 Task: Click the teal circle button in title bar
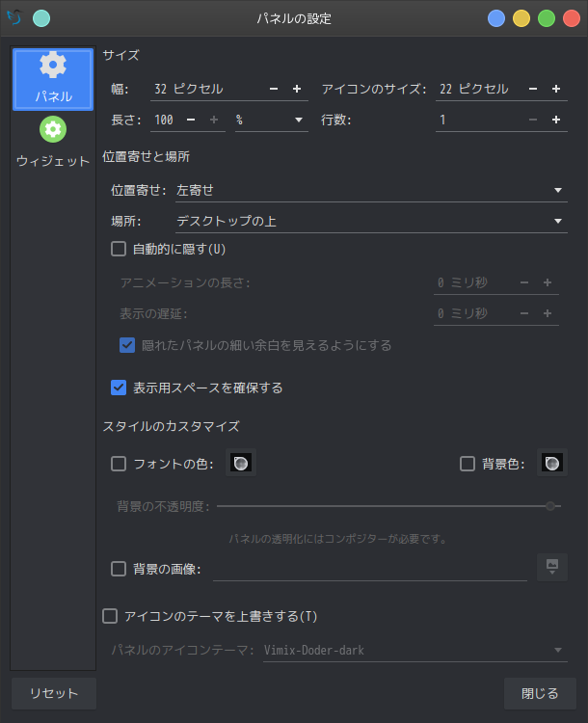coord(41,18)
